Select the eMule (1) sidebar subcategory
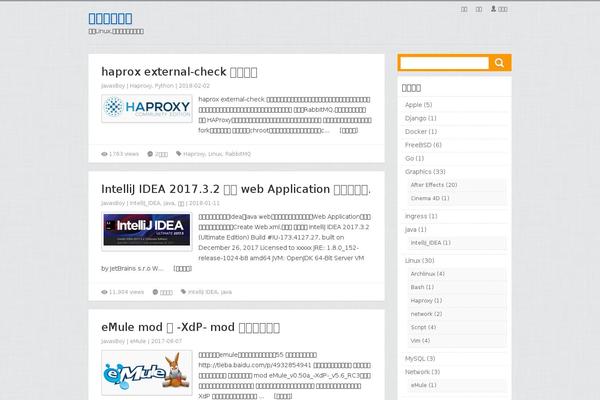This screenshot has width=600, height=400. click(423, 385)
